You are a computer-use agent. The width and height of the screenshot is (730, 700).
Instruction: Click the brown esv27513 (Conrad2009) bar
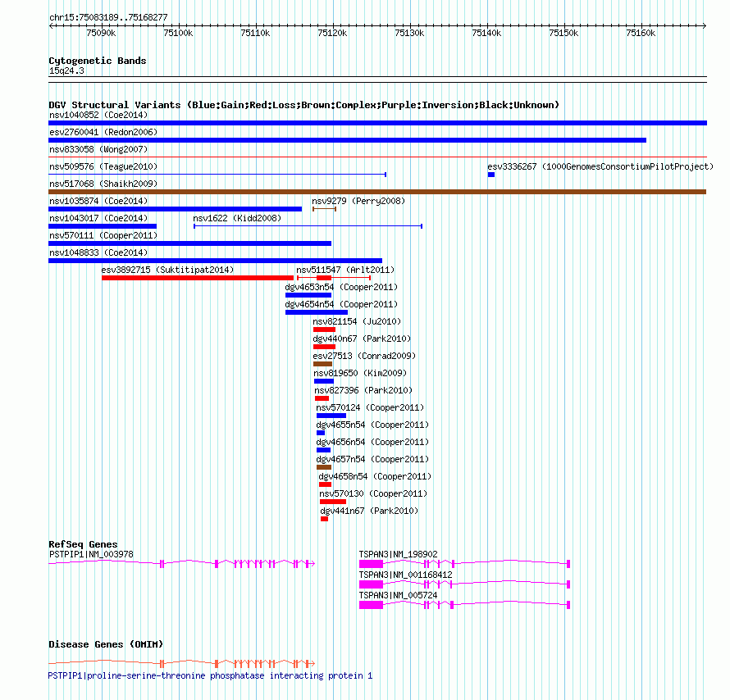(x=322, y=364)
